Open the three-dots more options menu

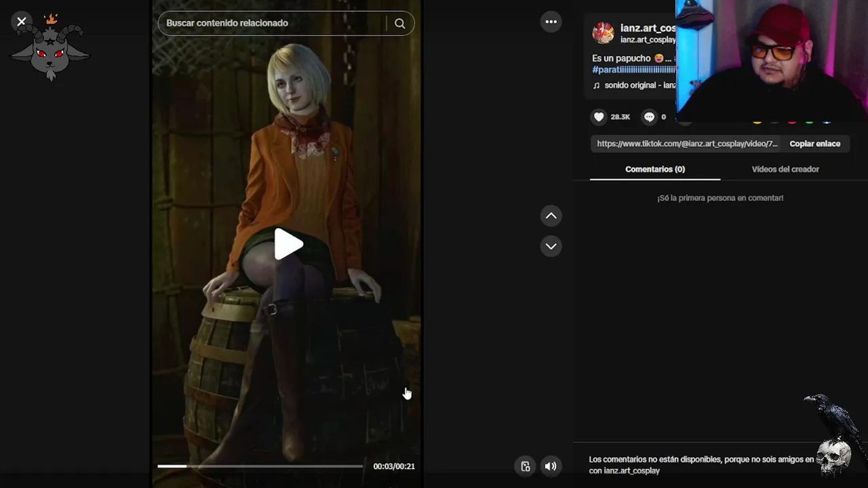551,22
